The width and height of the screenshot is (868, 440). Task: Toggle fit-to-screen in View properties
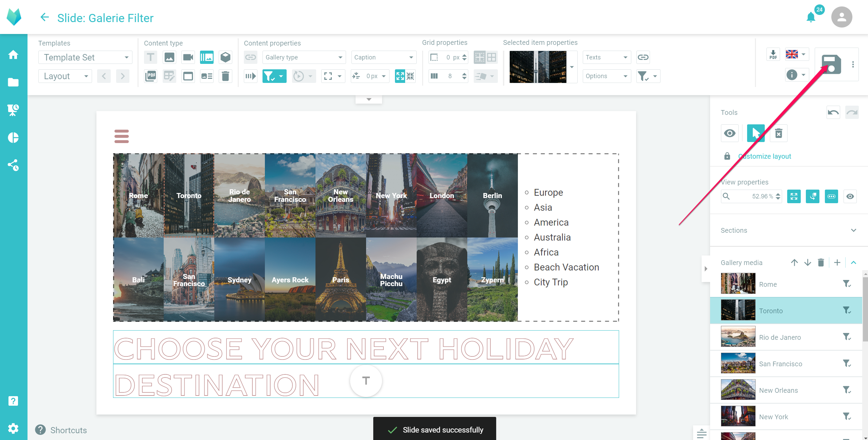click(x=794, y=196)
